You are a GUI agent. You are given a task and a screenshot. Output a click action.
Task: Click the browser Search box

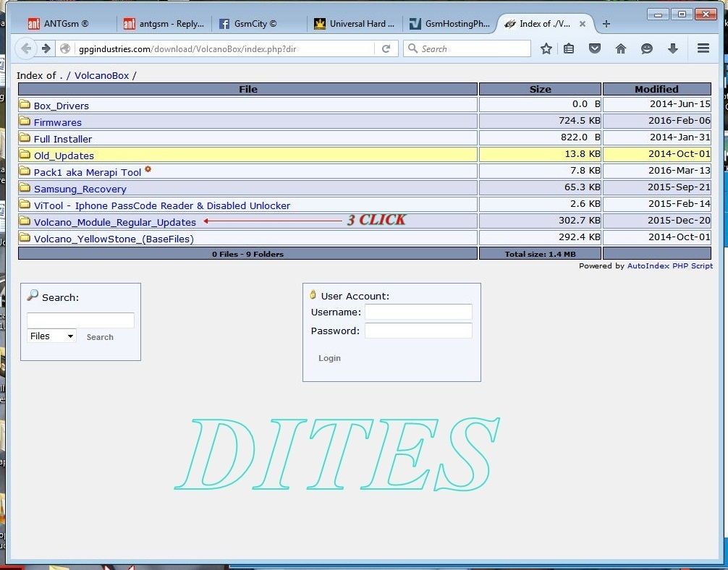(467, 48)
